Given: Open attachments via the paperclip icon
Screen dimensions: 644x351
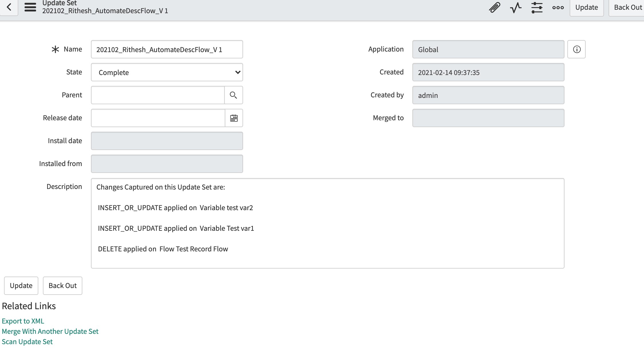Looking at the screenshot, I should [x=494, y=7].
